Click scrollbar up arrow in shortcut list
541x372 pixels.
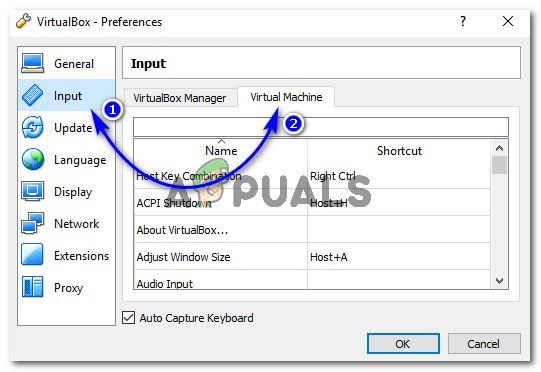coord(499,148)
